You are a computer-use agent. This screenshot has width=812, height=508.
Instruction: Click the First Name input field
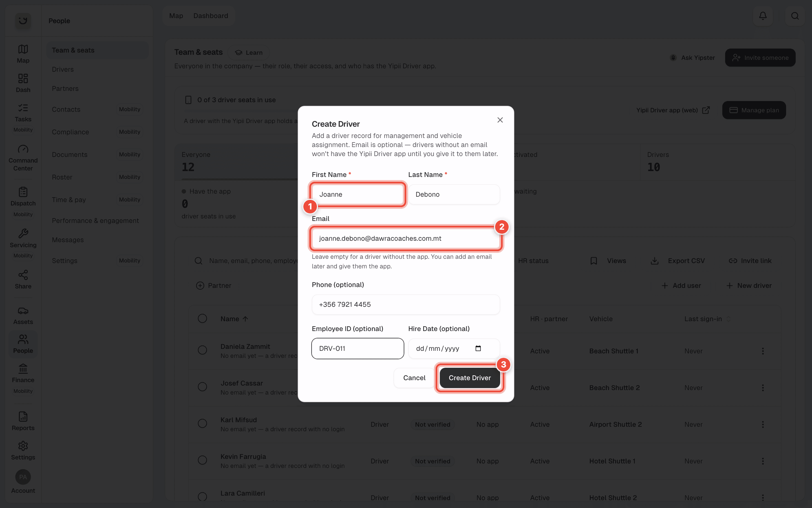pyautogui.click(x=357, y=194)
